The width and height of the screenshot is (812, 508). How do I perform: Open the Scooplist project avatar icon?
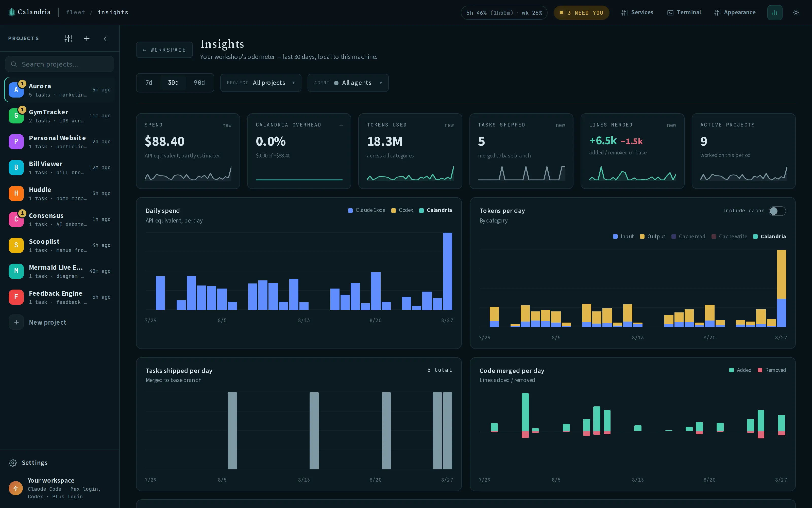pos(16,245)
